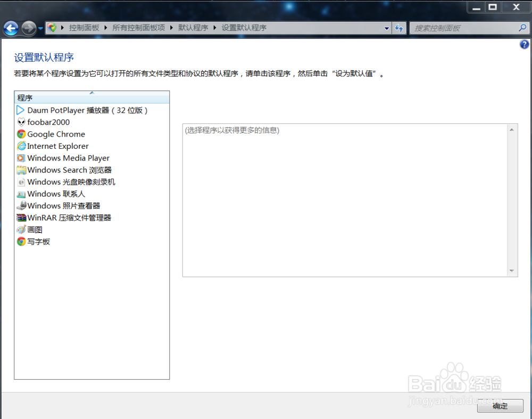
Task: Click the search magnifier icon
Action: 522,28
